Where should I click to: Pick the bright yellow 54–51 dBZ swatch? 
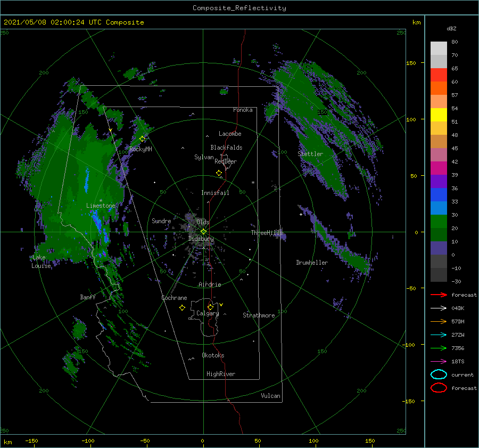[x=439, y=115]
